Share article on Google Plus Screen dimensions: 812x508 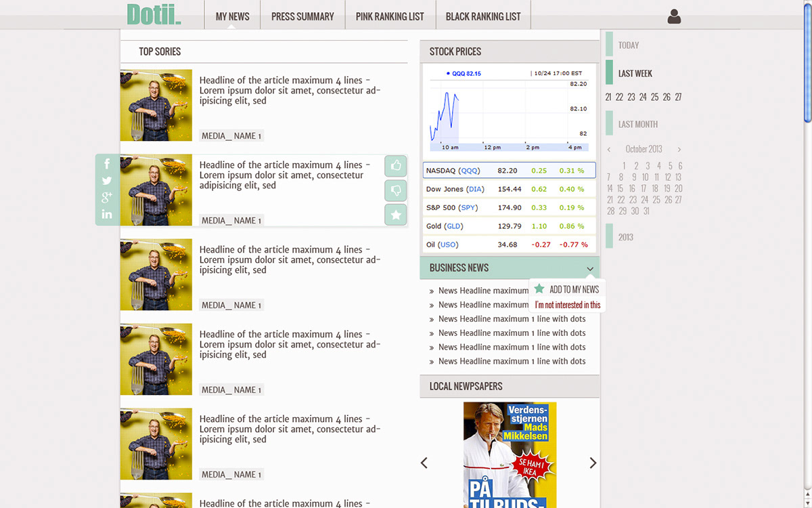pos(107,197)
